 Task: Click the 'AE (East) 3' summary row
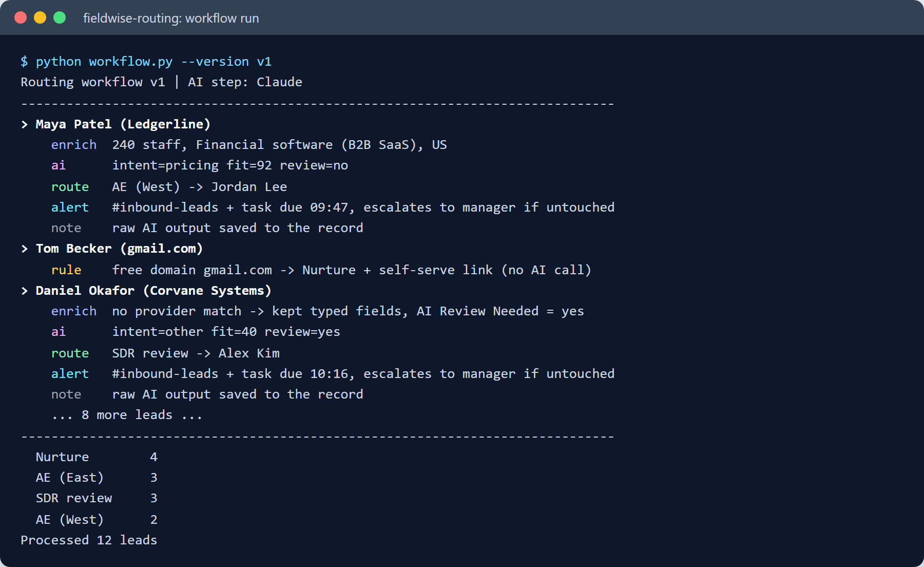pos(97,478)
